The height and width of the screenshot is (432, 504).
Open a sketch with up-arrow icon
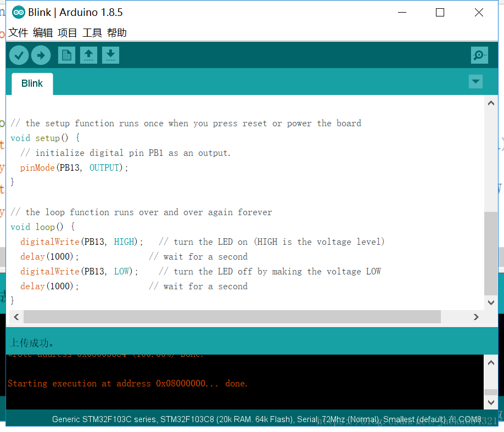coord(89,55)
